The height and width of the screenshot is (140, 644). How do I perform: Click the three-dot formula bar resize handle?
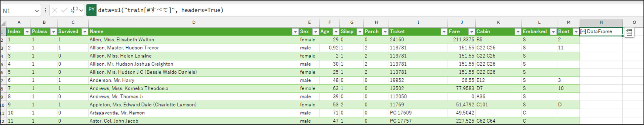pos(45,10)
